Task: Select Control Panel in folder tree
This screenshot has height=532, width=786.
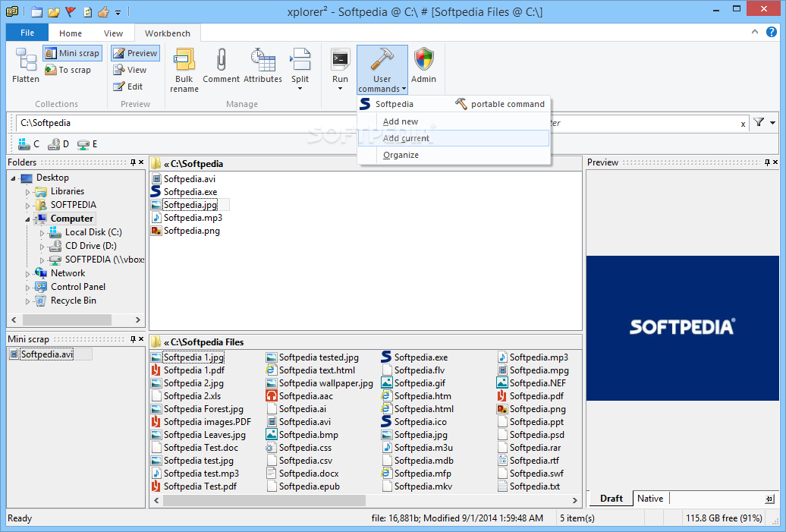Action: pyautogui.click(x=77, y=287)
